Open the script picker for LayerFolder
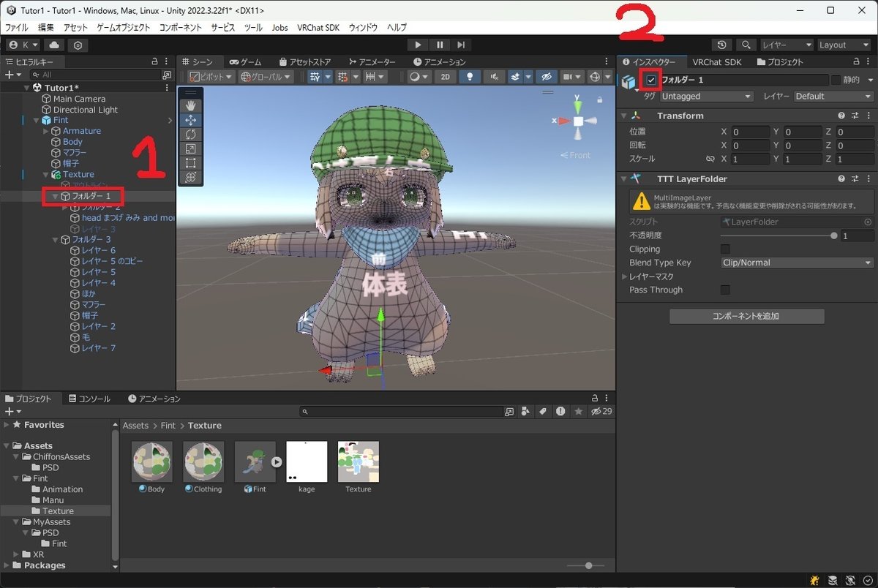This screenshot has width=878, height=588. pos(868,222)
